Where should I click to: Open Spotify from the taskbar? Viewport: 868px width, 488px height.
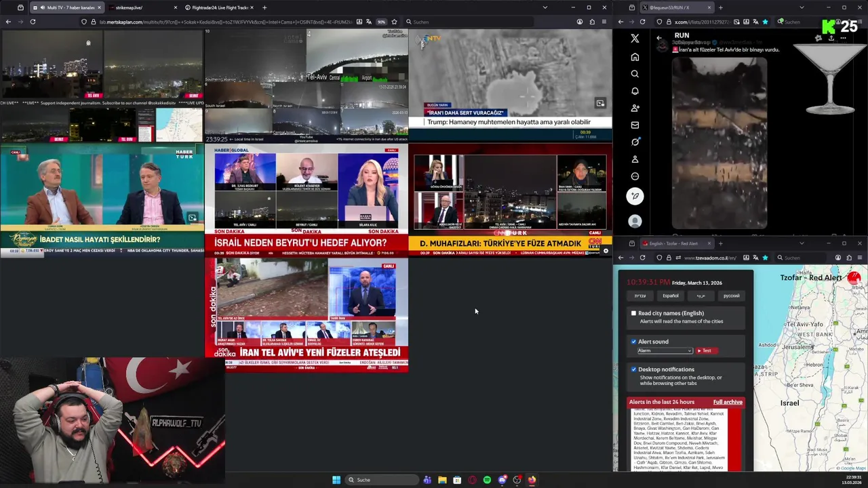click(x=487, y=480)
